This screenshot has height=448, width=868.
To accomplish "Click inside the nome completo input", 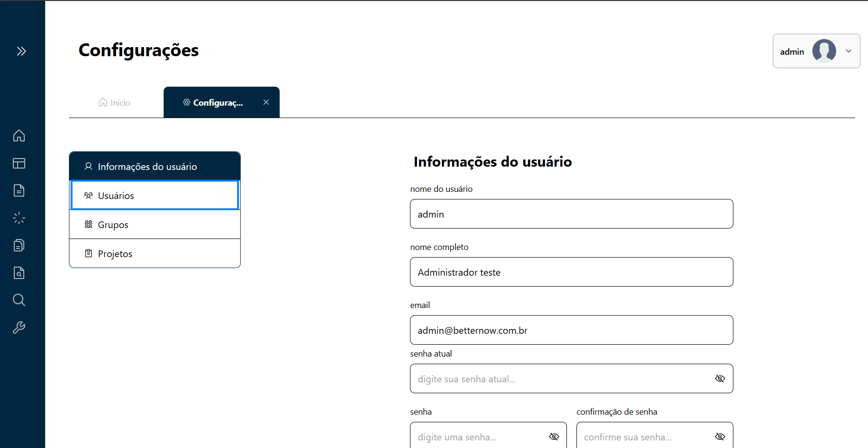I will pyautogui.click(x=571, y=272).
